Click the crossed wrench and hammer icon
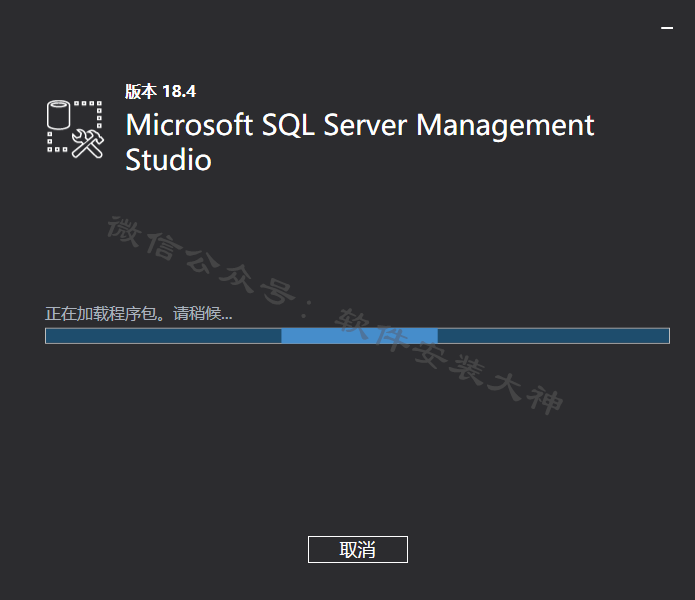 [x=88, y=144]
